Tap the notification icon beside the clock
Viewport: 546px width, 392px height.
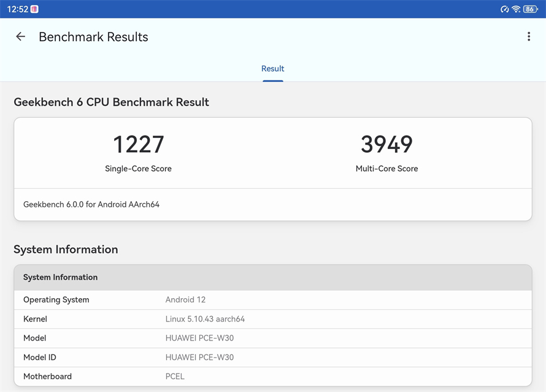(34, 9)
